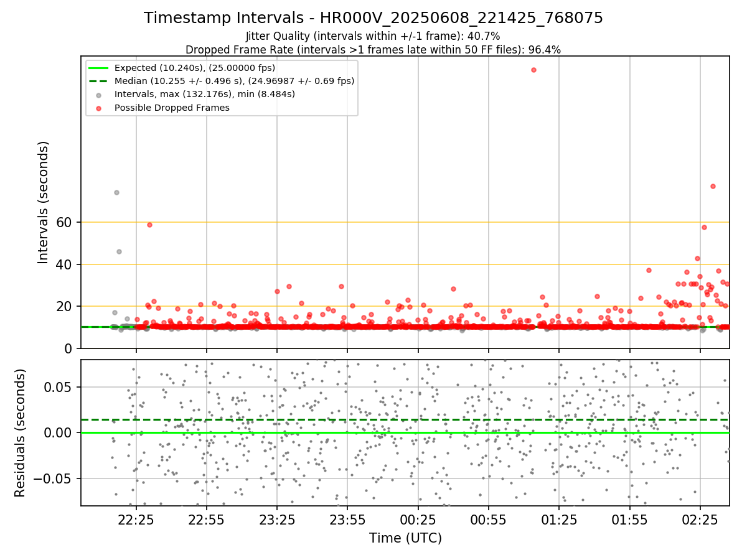This screenshot has height=560, width=747.
Task: Click the red 132-second outlier point at the top
Action: pyautogui.click(x=533, y=70)
